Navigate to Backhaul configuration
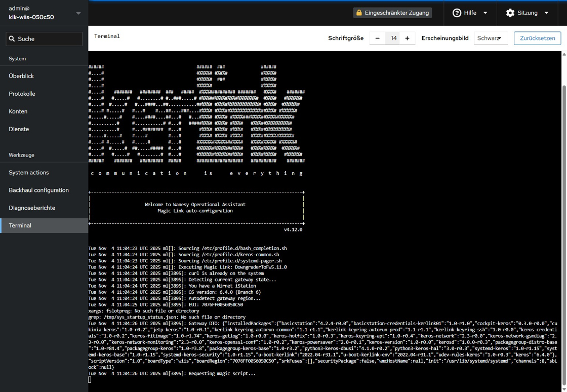 [x=38, y=190]
